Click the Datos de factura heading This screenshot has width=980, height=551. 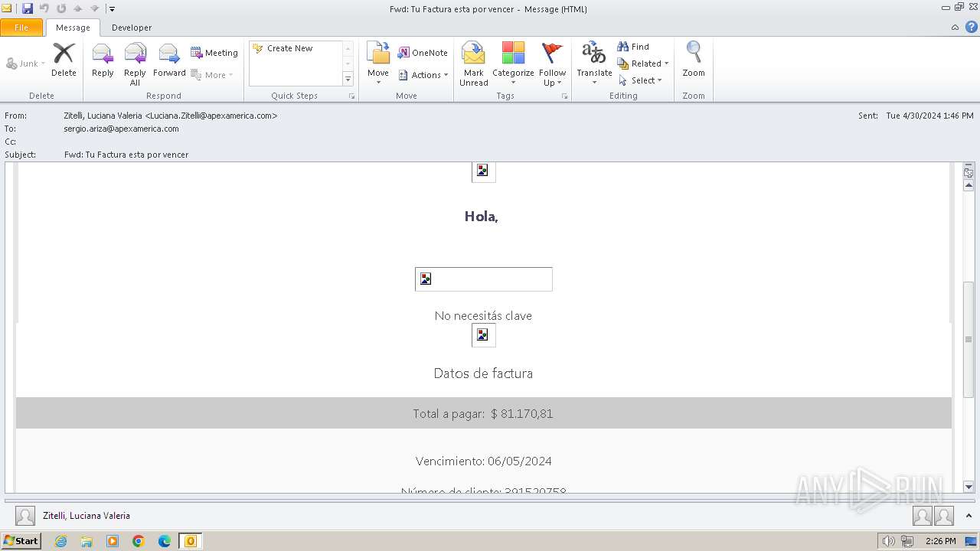483,373
